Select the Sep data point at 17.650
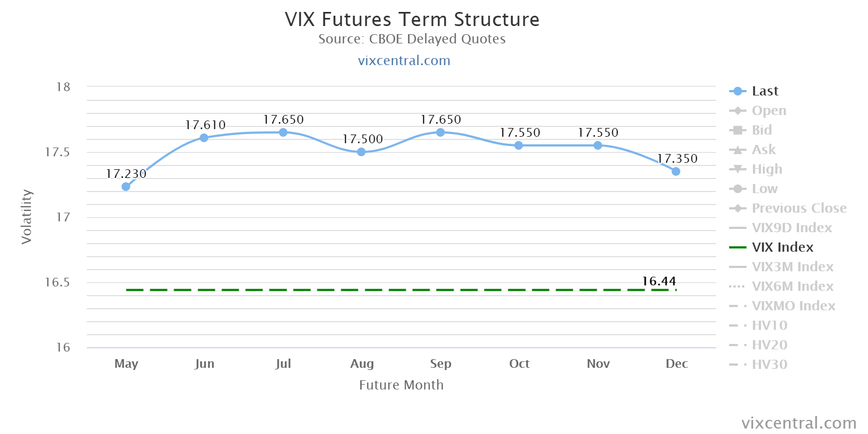Screen dimensions: 868x434 [441, 132]
